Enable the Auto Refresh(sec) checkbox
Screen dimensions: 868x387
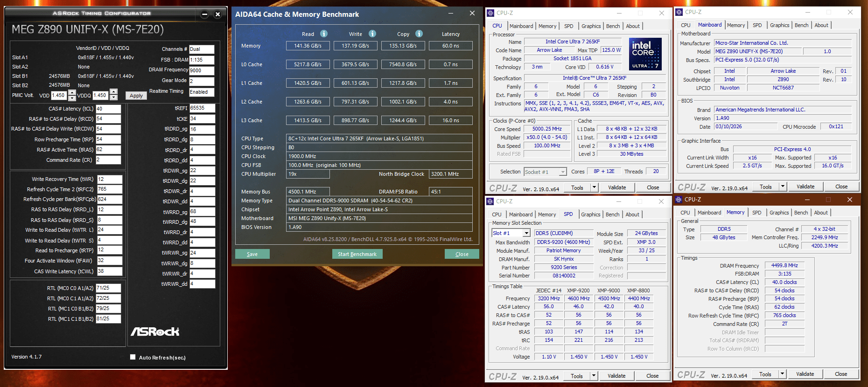pyautogui.click(x=133, y=357)
